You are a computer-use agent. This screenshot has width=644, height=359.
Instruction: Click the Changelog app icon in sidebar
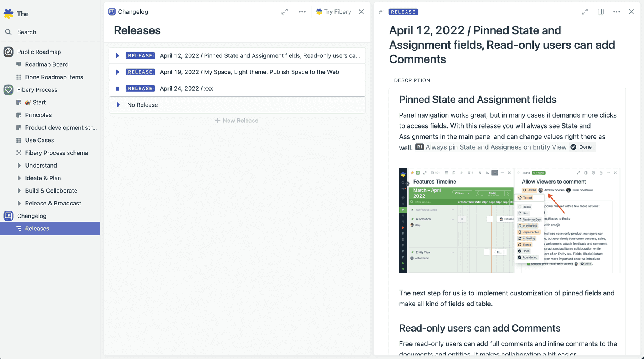[8, 216]
